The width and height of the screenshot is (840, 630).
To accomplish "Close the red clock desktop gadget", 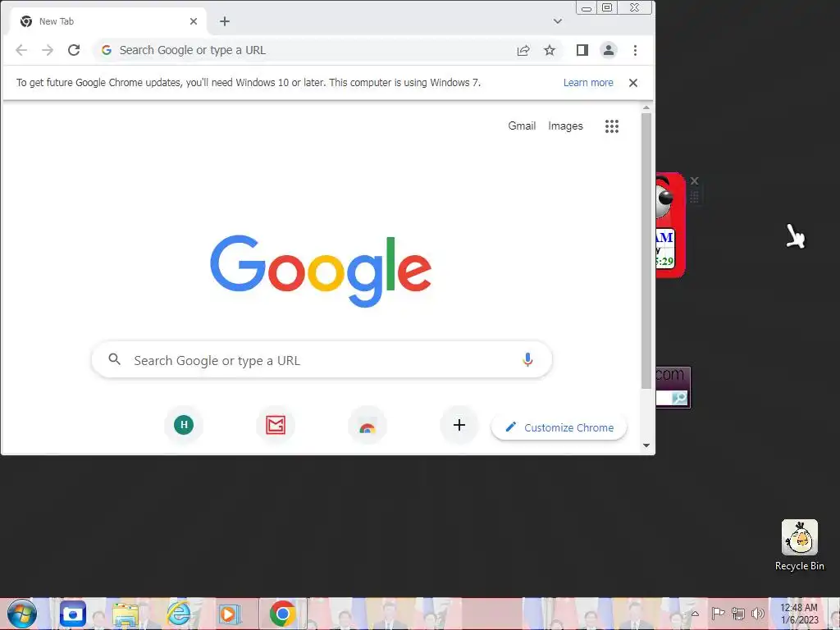I will tap(694, 180).
